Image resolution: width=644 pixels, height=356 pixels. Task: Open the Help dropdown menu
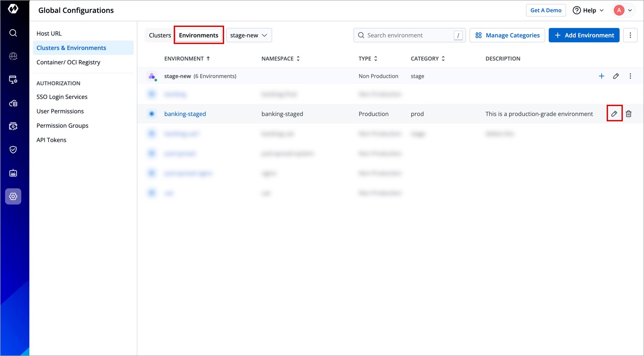(588, 10)
